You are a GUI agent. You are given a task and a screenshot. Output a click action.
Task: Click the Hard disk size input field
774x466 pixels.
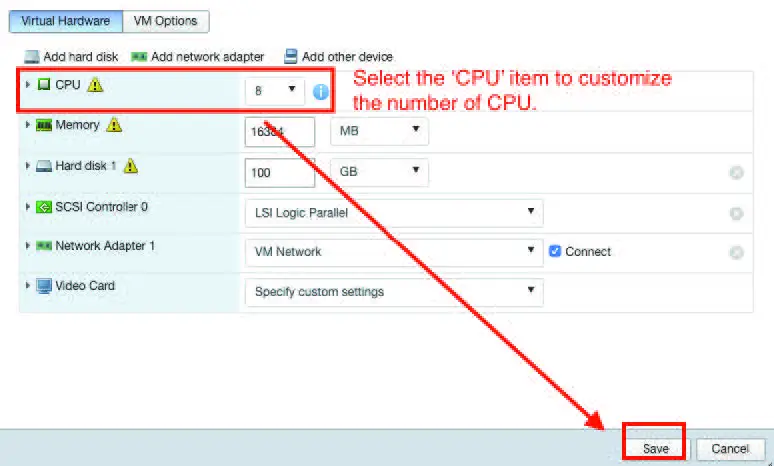pos(279,172)
